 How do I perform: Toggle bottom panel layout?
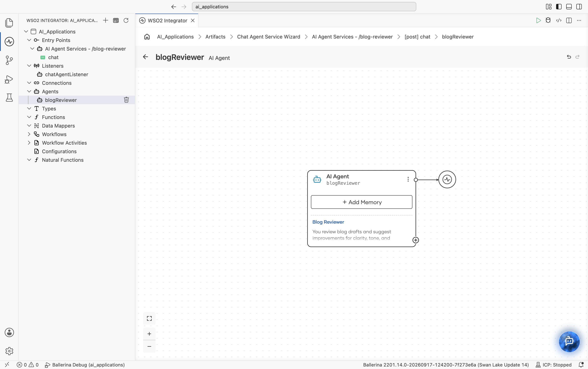click(x=569, y=7)
